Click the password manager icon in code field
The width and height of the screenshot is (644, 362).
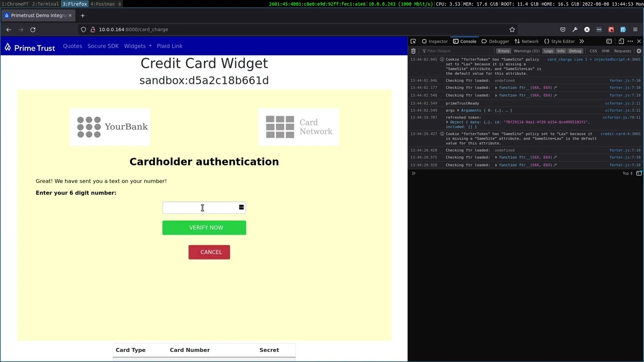click(x=242, y=207)
